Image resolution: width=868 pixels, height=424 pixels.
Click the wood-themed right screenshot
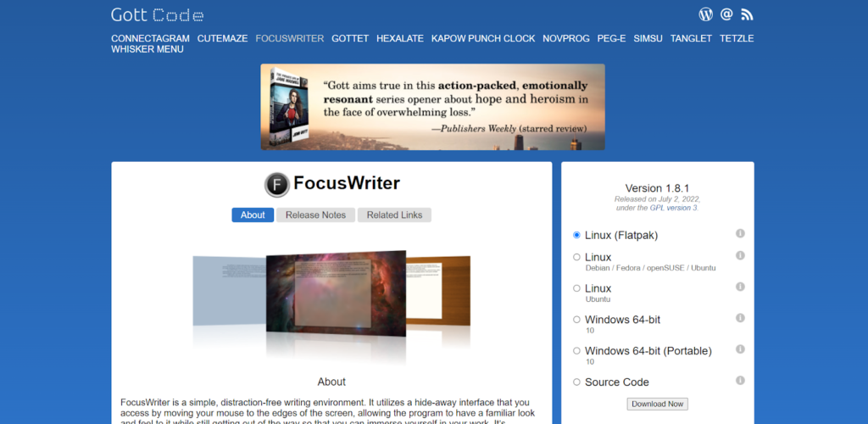click(438, 290)
